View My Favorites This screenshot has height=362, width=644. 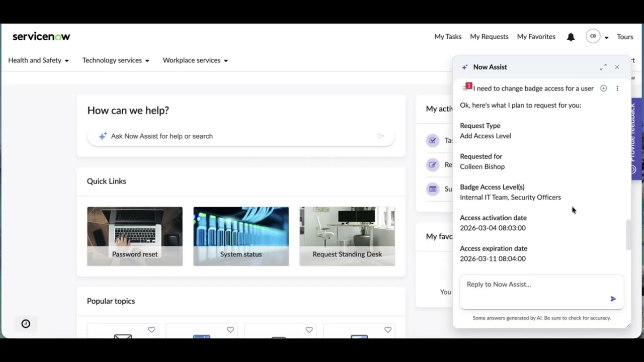pos(536,37)
